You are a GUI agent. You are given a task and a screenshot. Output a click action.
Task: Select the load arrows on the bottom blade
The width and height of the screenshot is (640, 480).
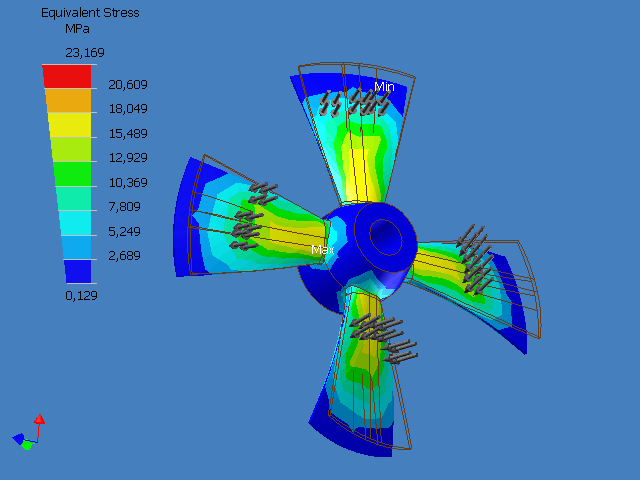(383, 338)
